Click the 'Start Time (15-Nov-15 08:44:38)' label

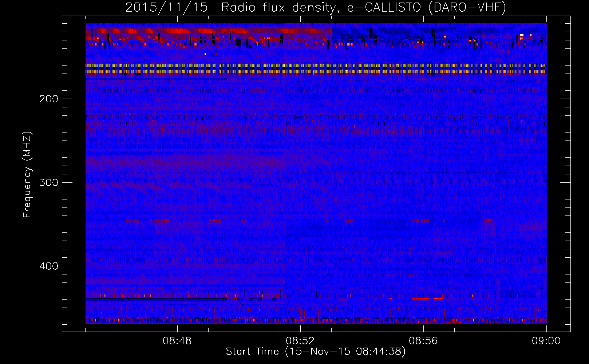click(x=316, y=352)
